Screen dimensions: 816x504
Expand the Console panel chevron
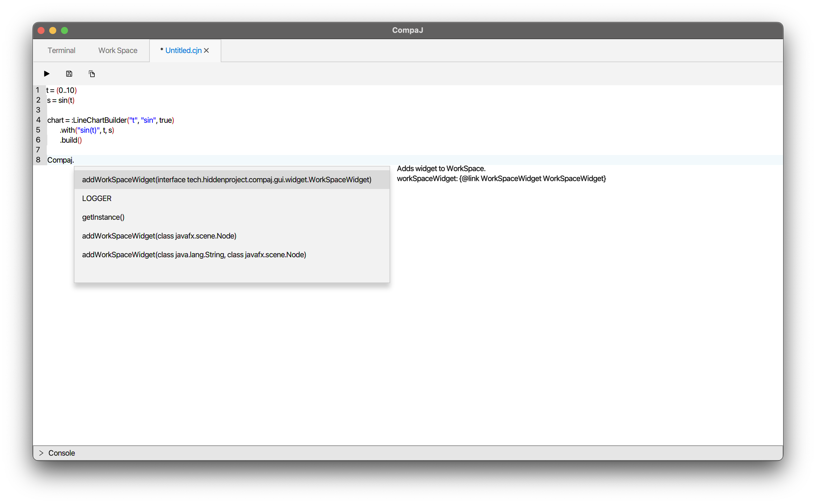[41, 453]
